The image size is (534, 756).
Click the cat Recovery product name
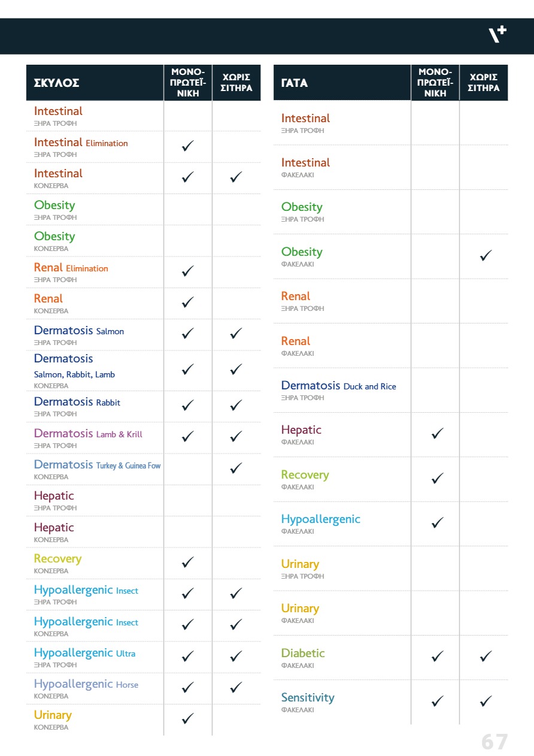pyautogui.click(x=305, y=475)
